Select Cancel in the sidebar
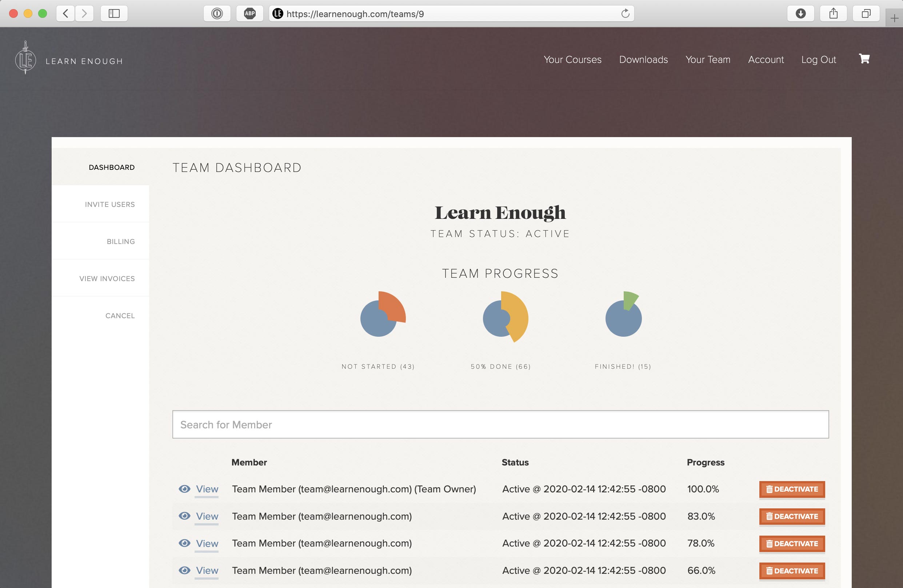Screen dimensions: 903x588 point(100,316)
